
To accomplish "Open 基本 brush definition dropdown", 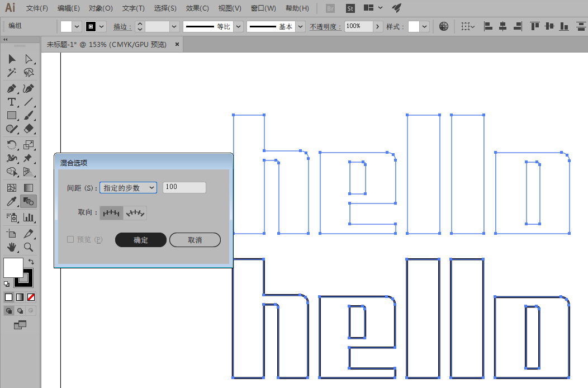I will (x=300, y=27).
